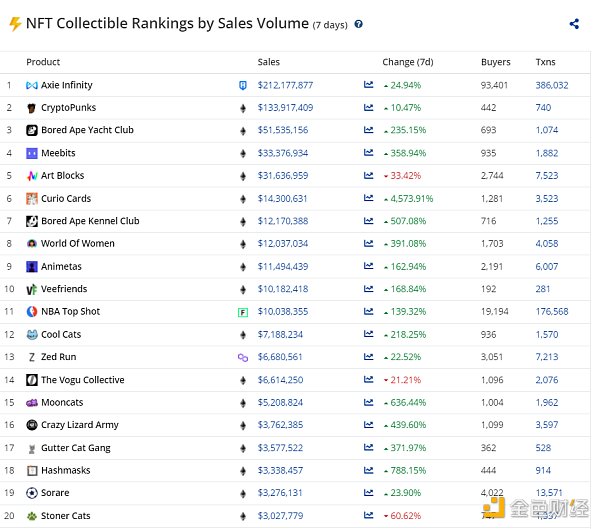The height and width of the screenshot is (529, 600).
Task: Sort table by the Txns column header
Action: [x=545, y=62]
